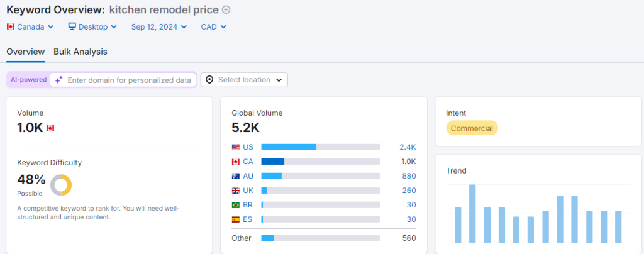Switch to the Bulk Analysis tab
This screenshot has height=254, width=644.
[x=80, y=52]
